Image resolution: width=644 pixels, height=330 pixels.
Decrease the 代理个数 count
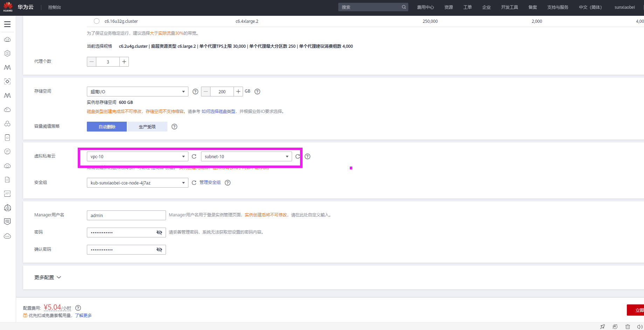click(x=92, y=62)
